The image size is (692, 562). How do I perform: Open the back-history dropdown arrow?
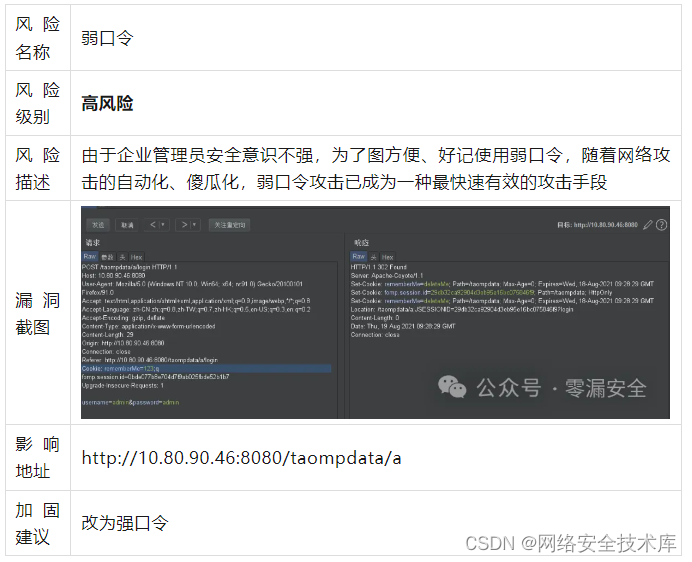tap(163, 225)
